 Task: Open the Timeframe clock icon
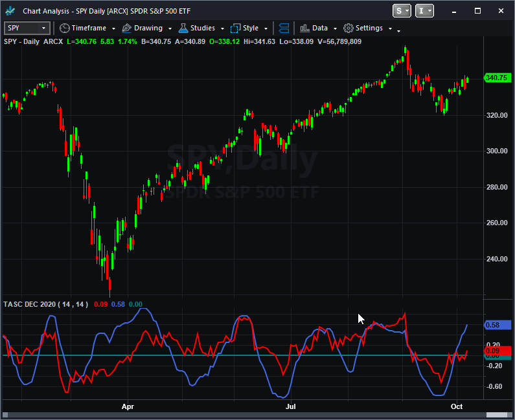(x=64, y=28)
